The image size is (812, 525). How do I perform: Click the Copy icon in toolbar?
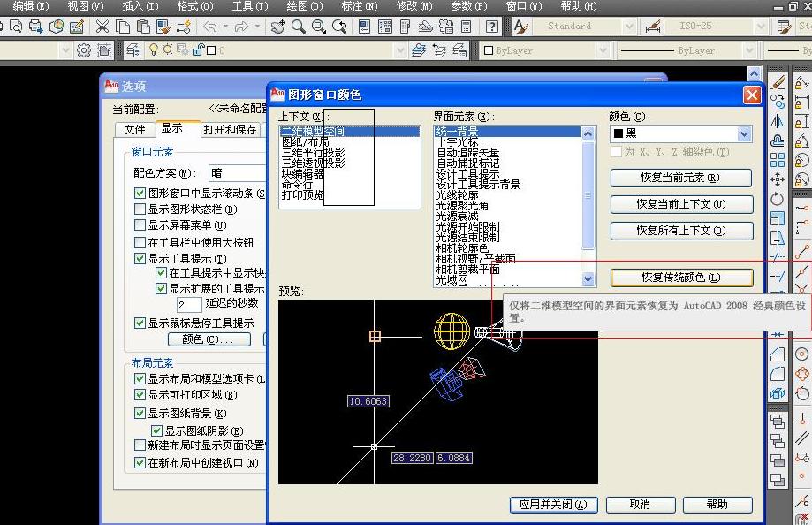coord(123,26)
